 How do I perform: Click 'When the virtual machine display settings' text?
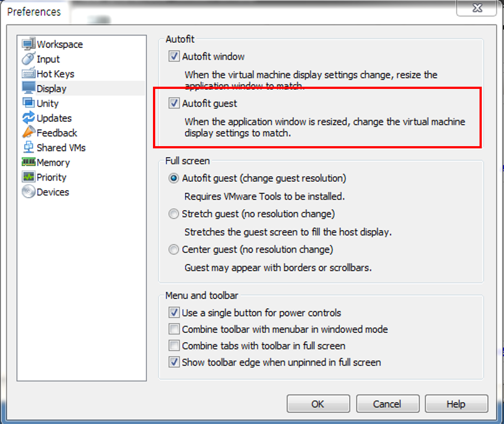point(310,80)
